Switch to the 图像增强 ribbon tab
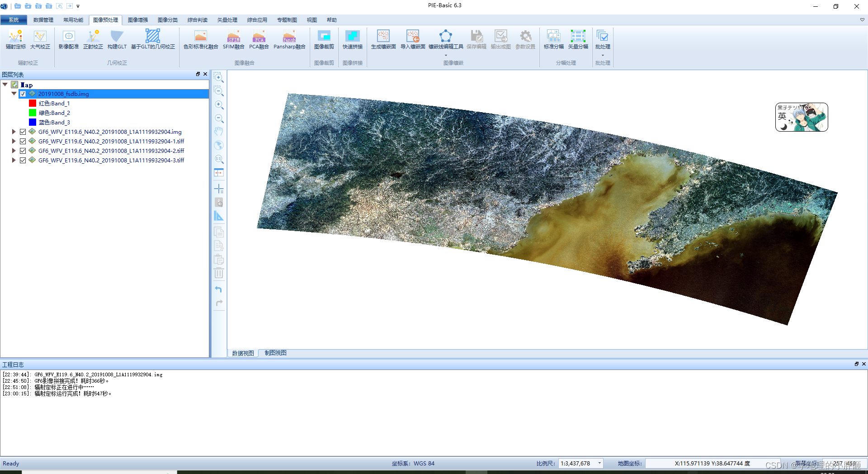The image size is (868, 474). 138,20
